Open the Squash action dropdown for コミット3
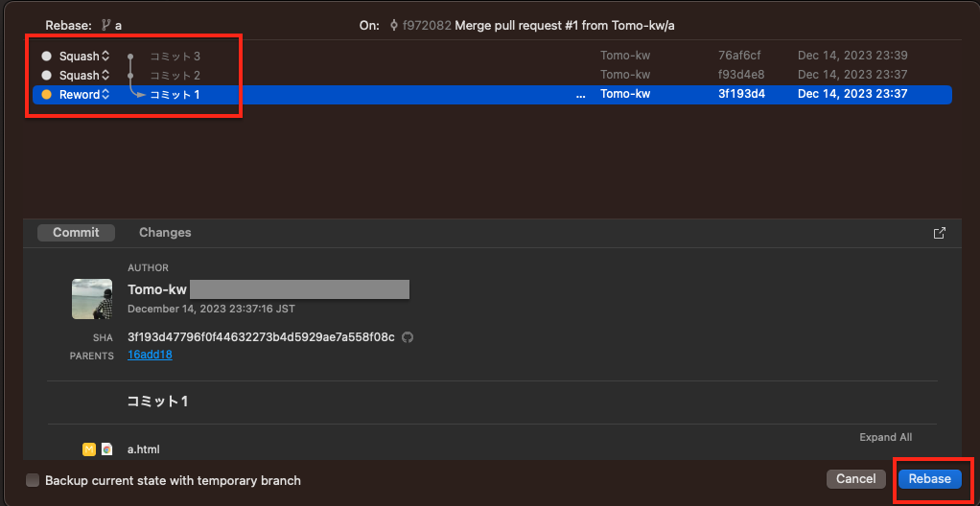 pos(84,57)
